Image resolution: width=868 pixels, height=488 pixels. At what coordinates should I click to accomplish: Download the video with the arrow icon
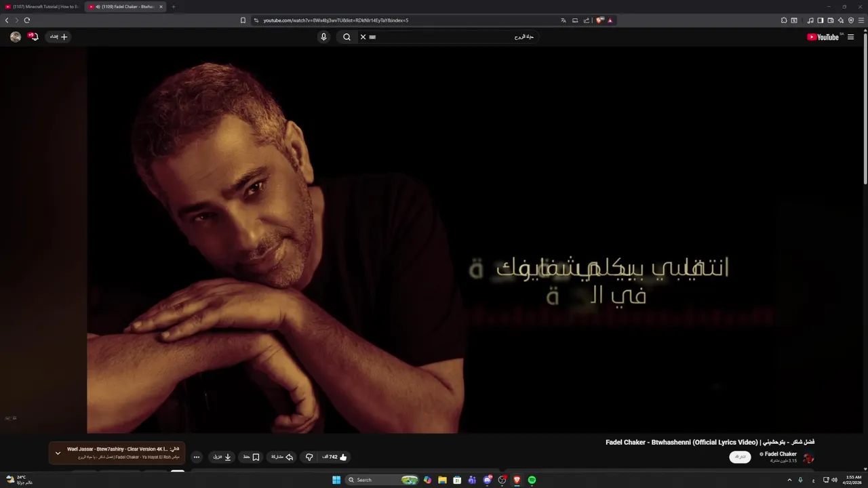point(222,457)
